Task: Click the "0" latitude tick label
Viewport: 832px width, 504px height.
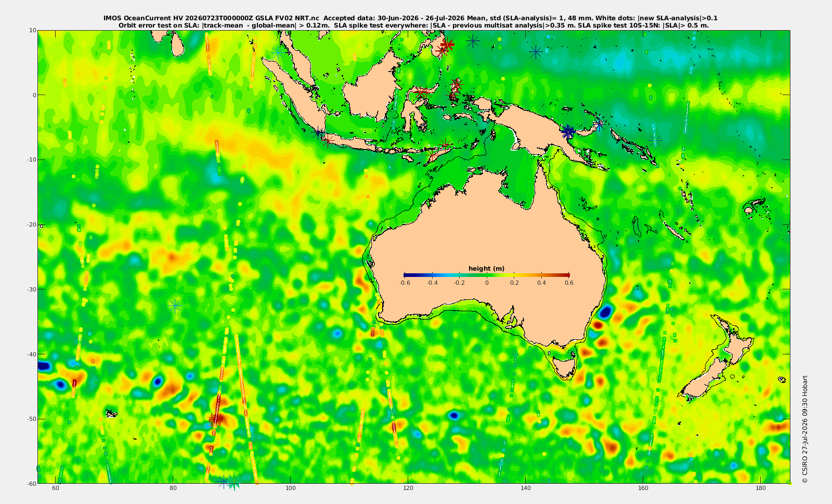Action: click(34, 95)
